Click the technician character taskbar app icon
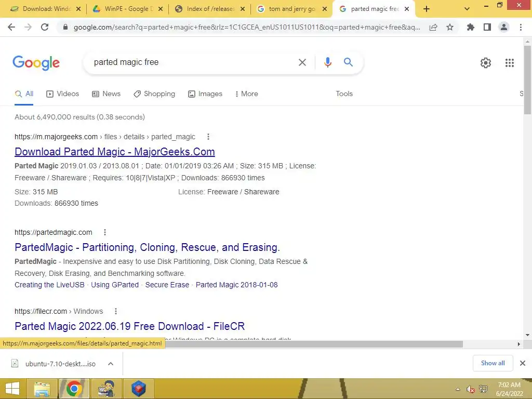This screenshot has width=532, height=399. pos(106,389)
